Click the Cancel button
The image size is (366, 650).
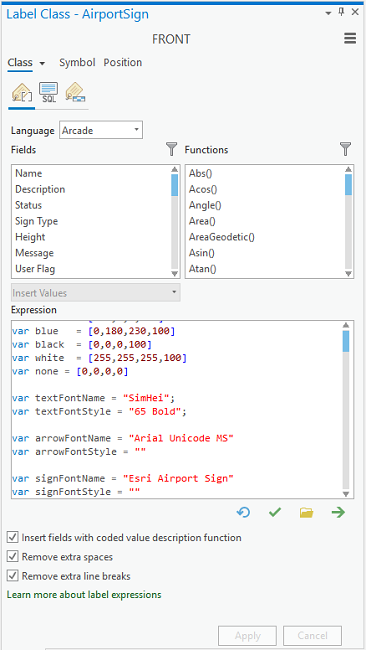(313, 636)
